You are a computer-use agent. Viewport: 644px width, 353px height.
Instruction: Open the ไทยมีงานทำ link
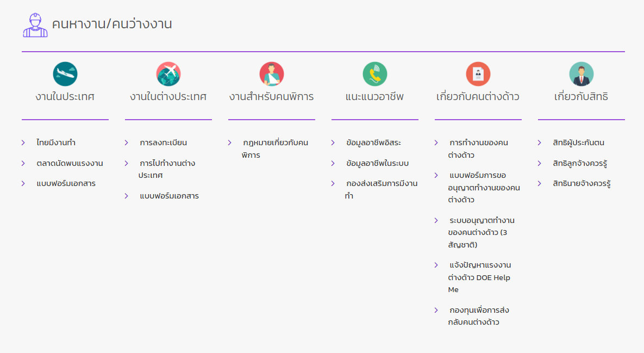tap(55, 143)
